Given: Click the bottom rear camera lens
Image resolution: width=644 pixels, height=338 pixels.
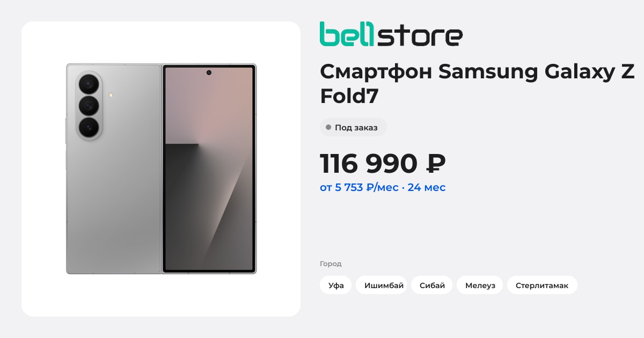Looking at the screenshot, I should (x=89, y=127).
